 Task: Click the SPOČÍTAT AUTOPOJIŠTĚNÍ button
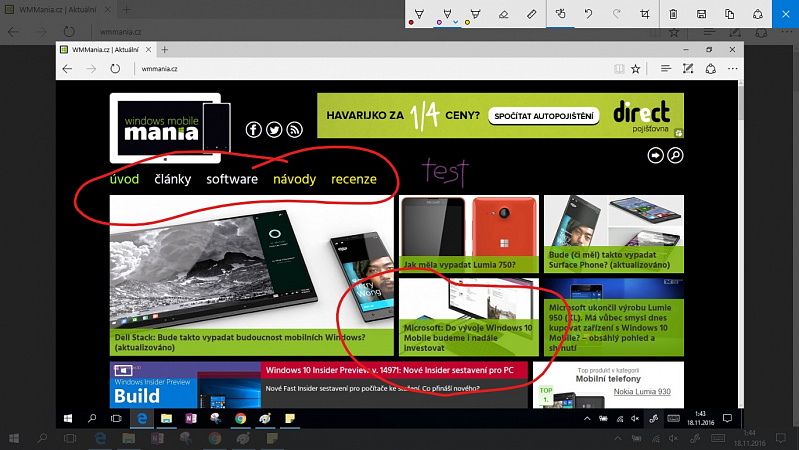(544, 116)
